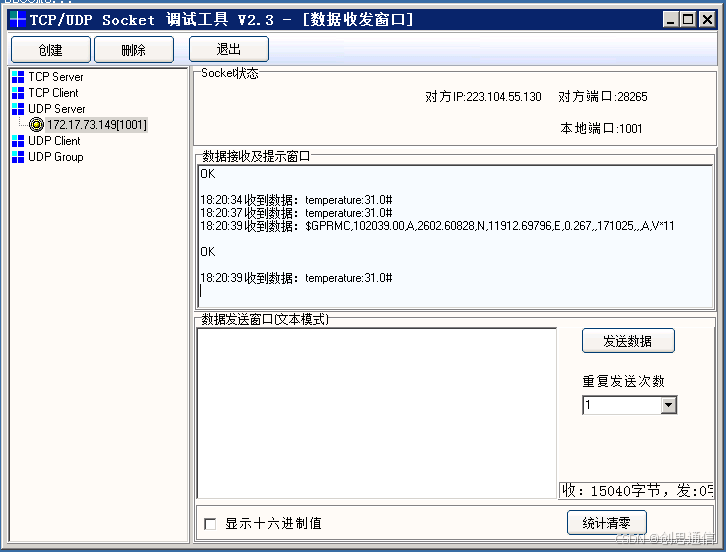Click the TCP Server node icon

[x=18, y=77]
